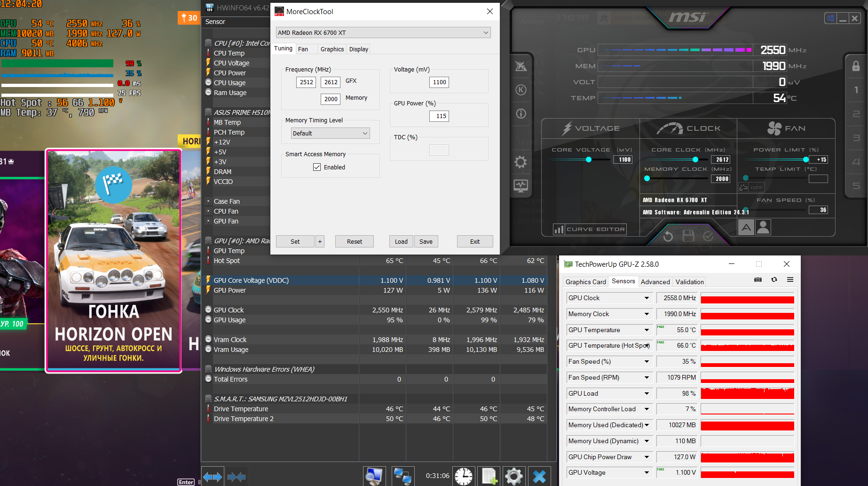Open GPU-Z Validation tab

point(690,282)
